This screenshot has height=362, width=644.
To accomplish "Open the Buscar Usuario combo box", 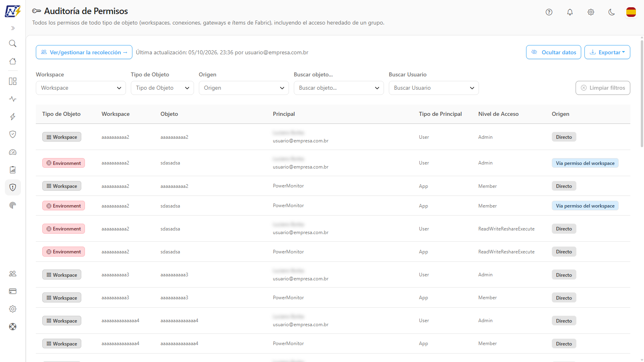I will pos(434,88).
